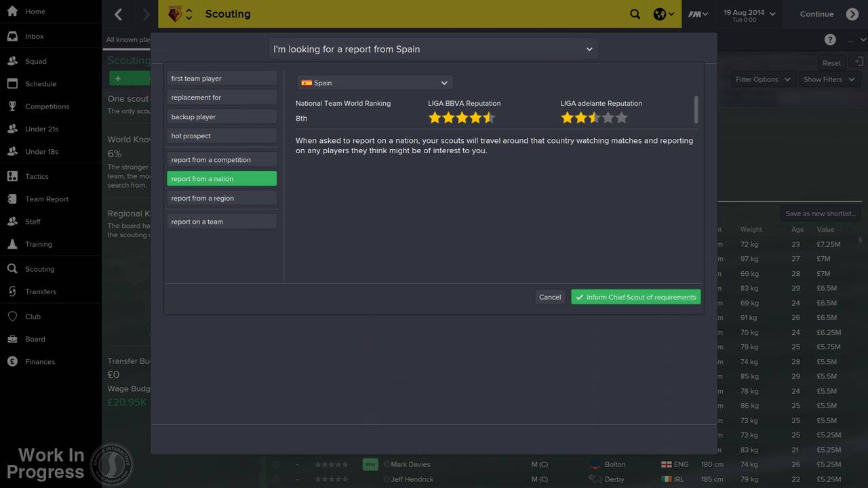Open the search magnifier in the top bar
Viewport: 868px width, 488px height.
click(x=635, y=14)
